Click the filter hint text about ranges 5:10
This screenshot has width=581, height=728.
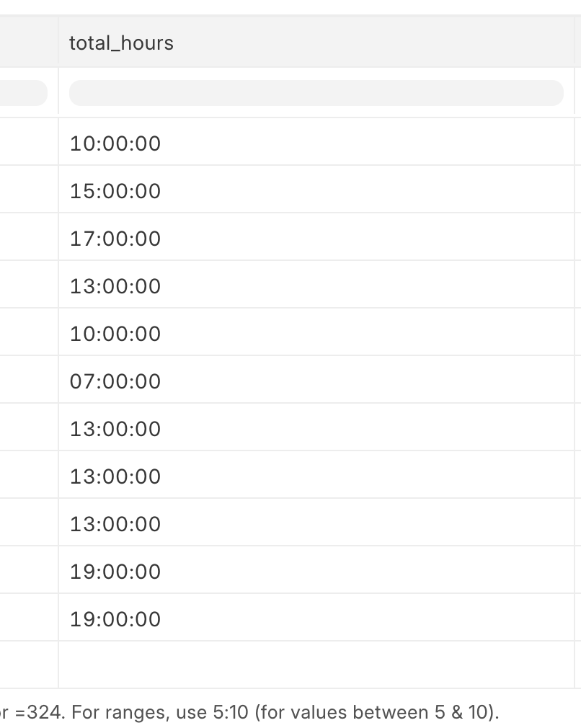click(249, 711)
